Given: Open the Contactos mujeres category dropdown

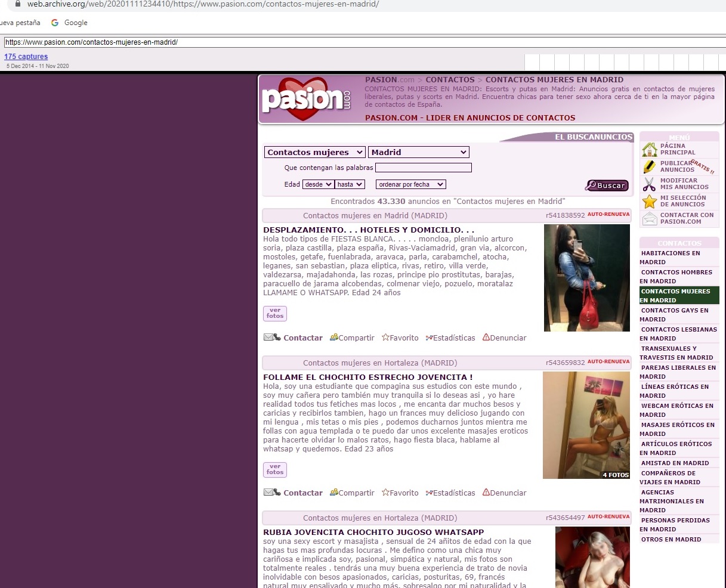Looking at the screenshot, I should pyautogui.click(x=315, y=152).
